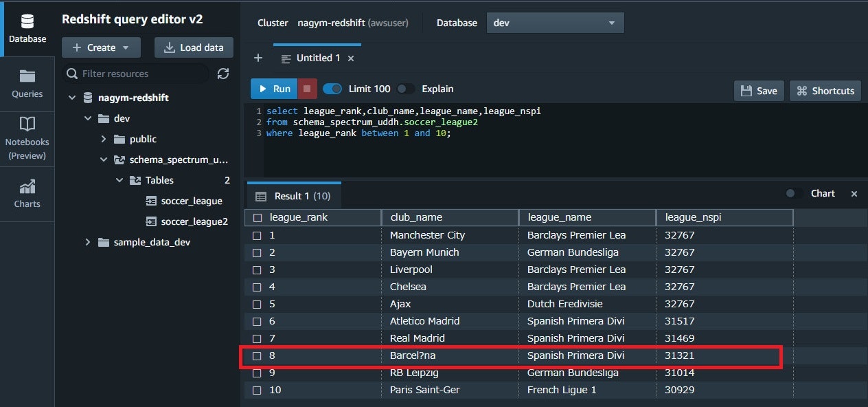This screenshot has height=407, width=868.
Task: Close the result panel
Action: click(x=854, y=194)
